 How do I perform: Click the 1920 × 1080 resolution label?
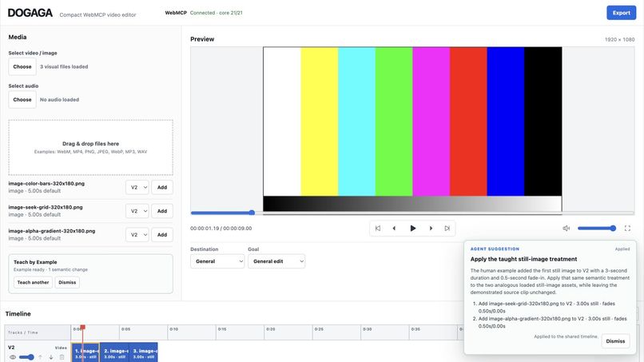tap(619, 40)
